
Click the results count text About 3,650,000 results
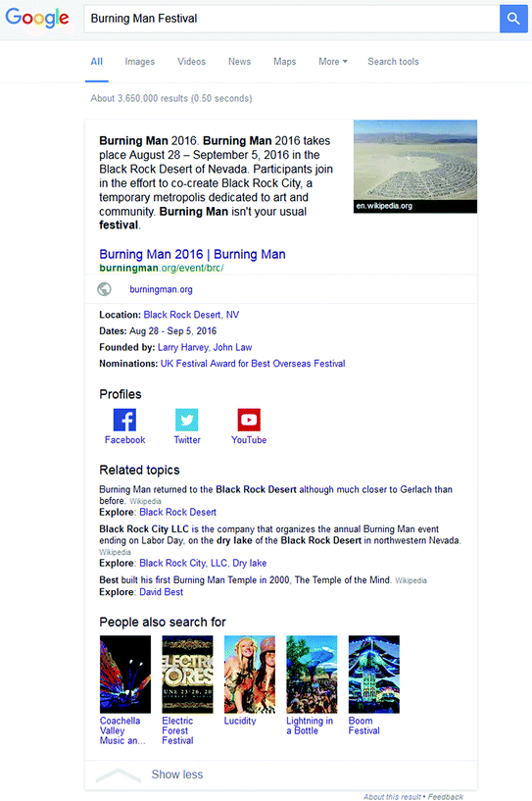(x=171, y=98)
